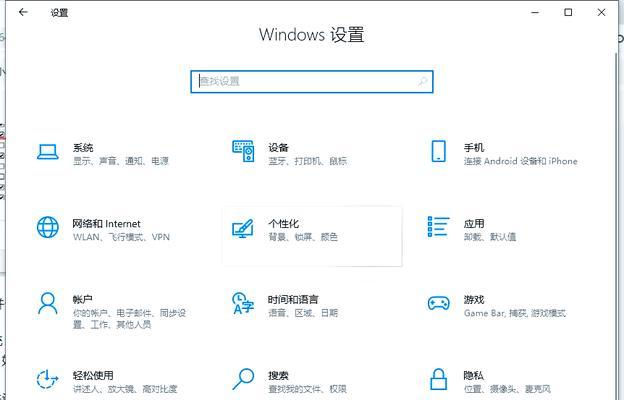
Task: Open the 游戏 settings title
Action: click(x=474, y=300)
